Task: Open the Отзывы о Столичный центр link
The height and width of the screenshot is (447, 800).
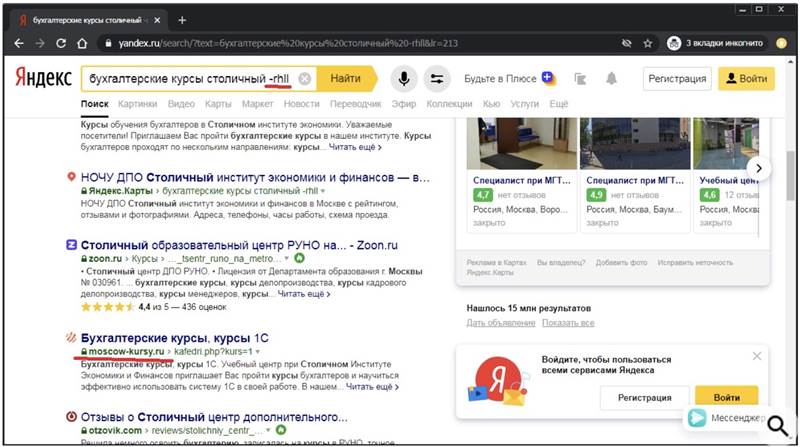Action: point(214,417)
